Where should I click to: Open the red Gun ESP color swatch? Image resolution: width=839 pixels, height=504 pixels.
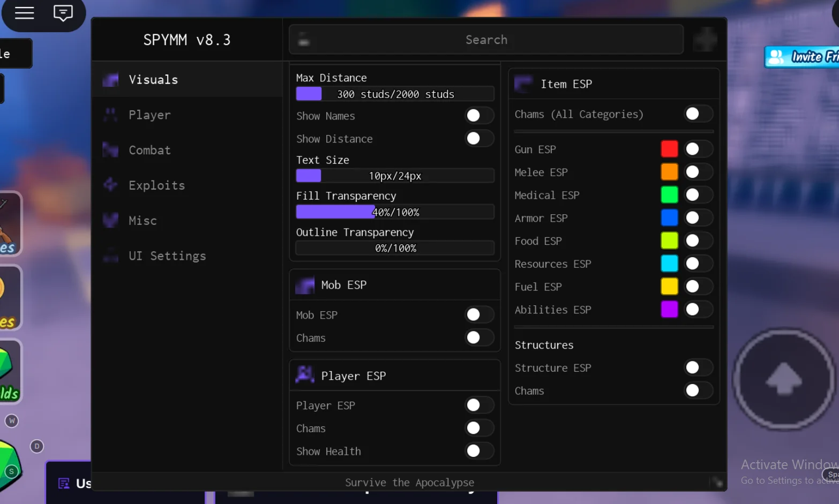coord(669,149)
